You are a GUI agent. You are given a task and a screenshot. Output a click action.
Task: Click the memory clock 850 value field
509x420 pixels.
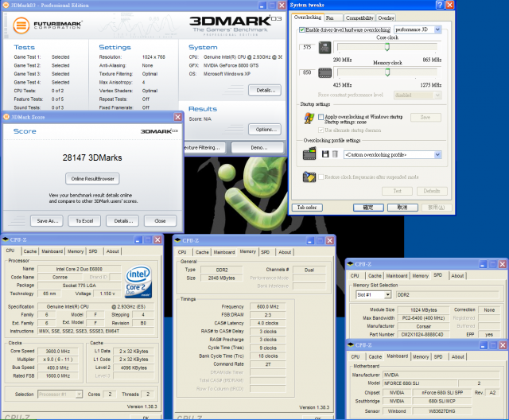click(307, 72)
